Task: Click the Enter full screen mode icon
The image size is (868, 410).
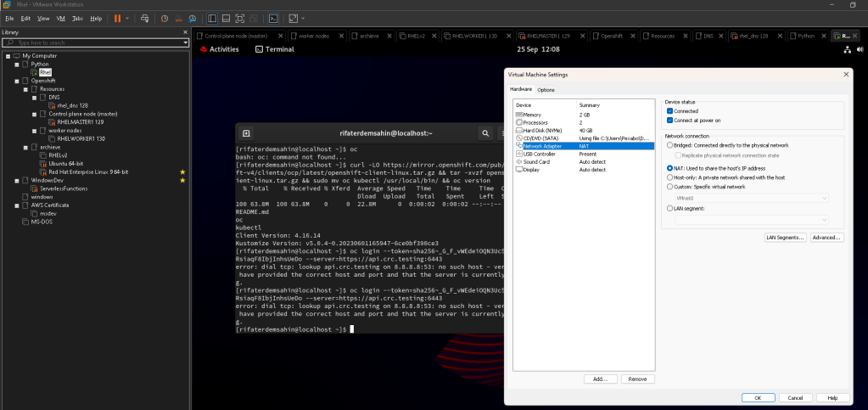Action: tap(239, 19)
